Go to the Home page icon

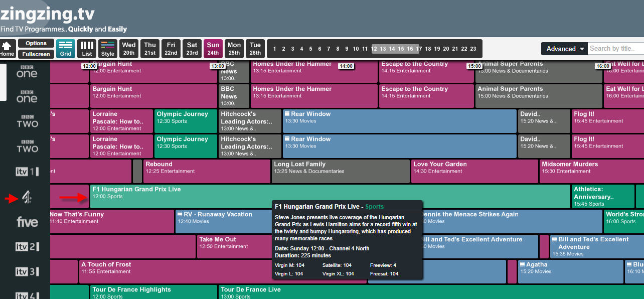pyautogui.click(x=7, y=49)
